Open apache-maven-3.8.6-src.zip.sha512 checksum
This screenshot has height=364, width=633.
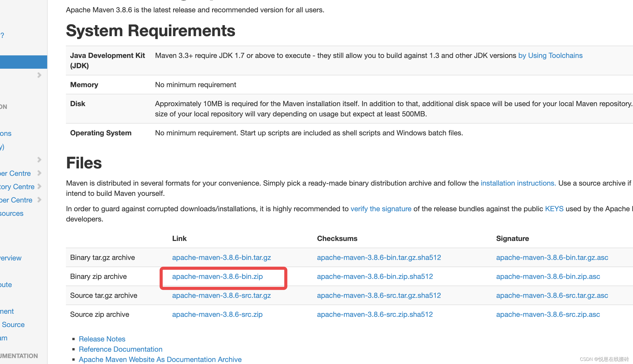click(x=375, y=314)
